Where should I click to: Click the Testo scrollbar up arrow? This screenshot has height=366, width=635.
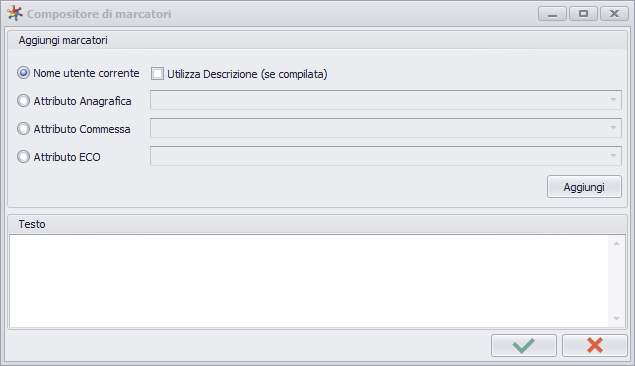click(x=616, y=243)
